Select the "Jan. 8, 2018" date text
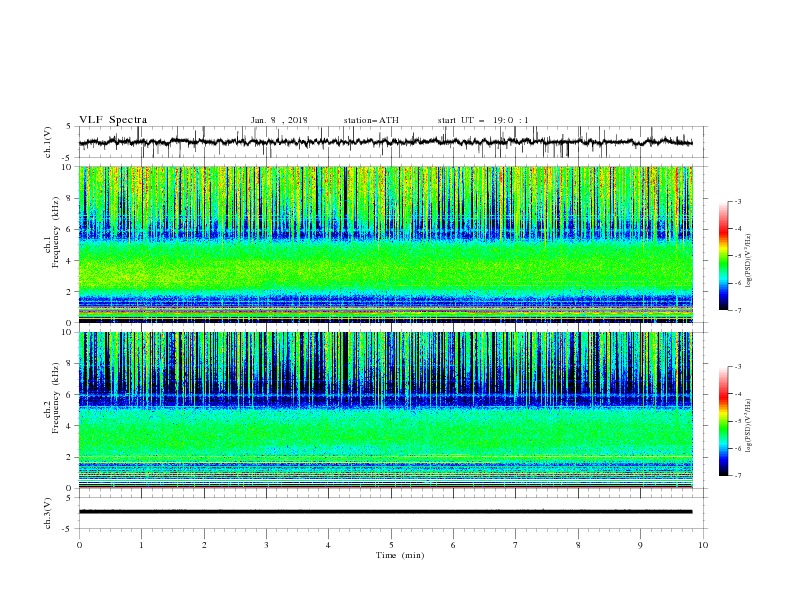The height and width of the screenshot is (612, 792). coord(279,120)
